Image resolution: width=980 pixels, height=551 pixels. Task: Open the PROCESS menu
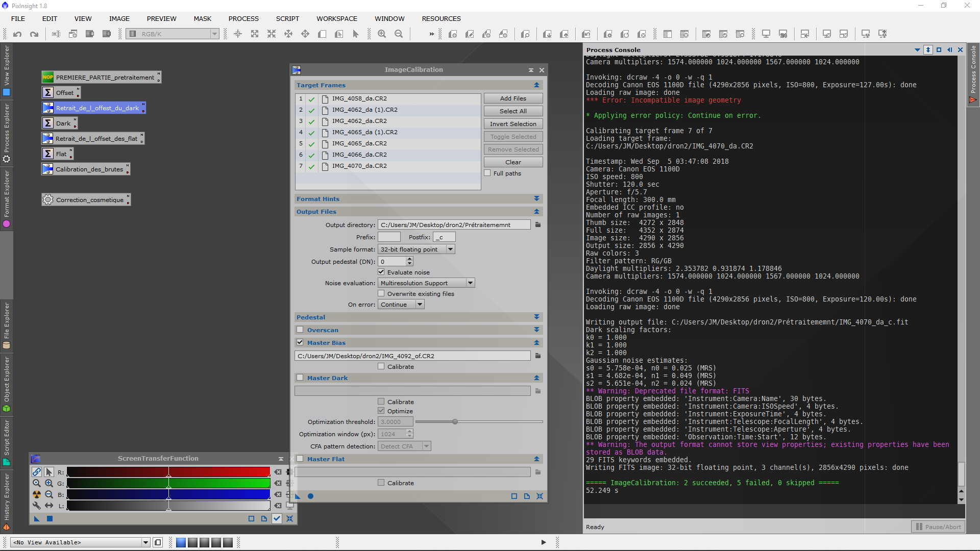pos(243,18)
